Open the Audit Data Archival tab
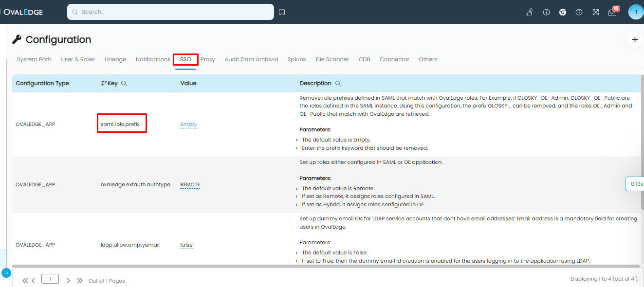Screen dimensions: 644x287 click(x=251, y=59)
